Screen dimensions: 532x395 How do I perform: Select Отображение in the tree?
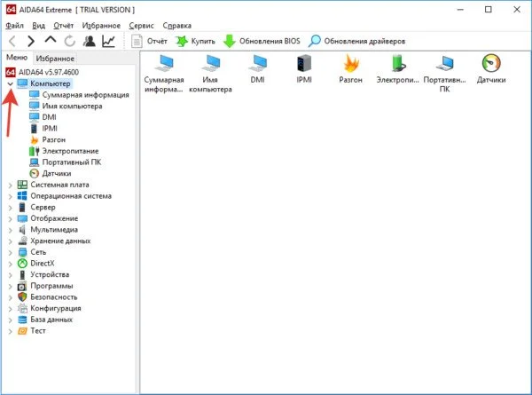[x=54, y=218]
